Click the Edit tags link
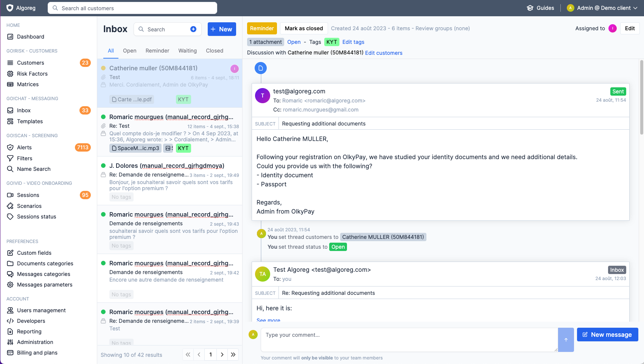 tap(353, 42)
